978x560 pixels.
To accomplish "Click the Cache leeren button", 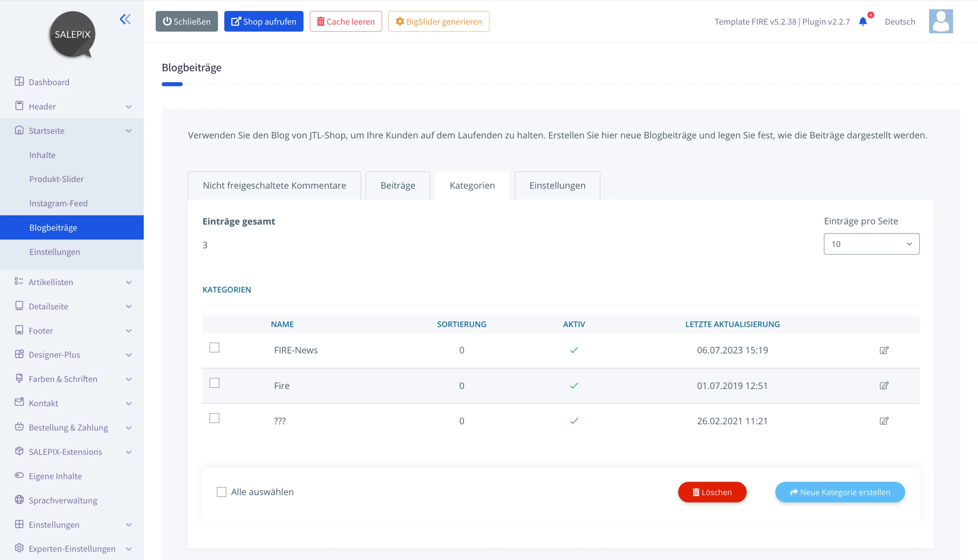I will click(346, 21).
